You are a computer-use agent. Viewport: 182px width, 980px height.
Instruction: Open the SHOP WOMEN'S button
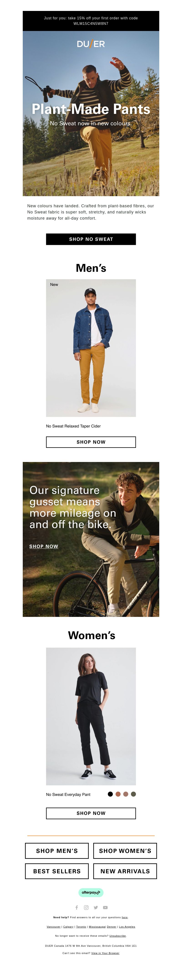125,851
